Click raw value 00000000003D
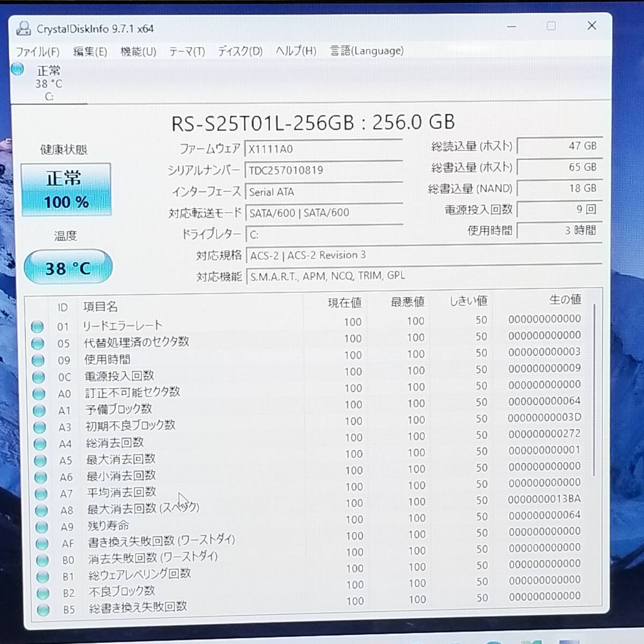644x644 pixels. [544, 418]
